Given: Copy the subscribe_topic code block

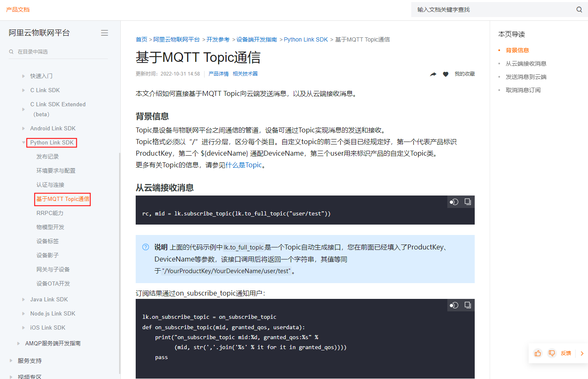Looking at the screenshot, I should pyautogui.click(x=468, y=202).
